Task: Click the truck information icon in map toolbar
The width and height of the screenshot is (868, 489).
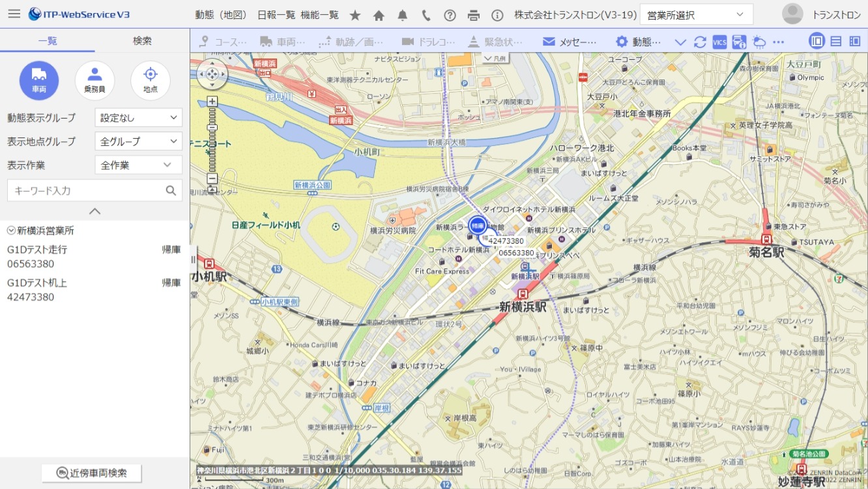Action: (739, 42)
